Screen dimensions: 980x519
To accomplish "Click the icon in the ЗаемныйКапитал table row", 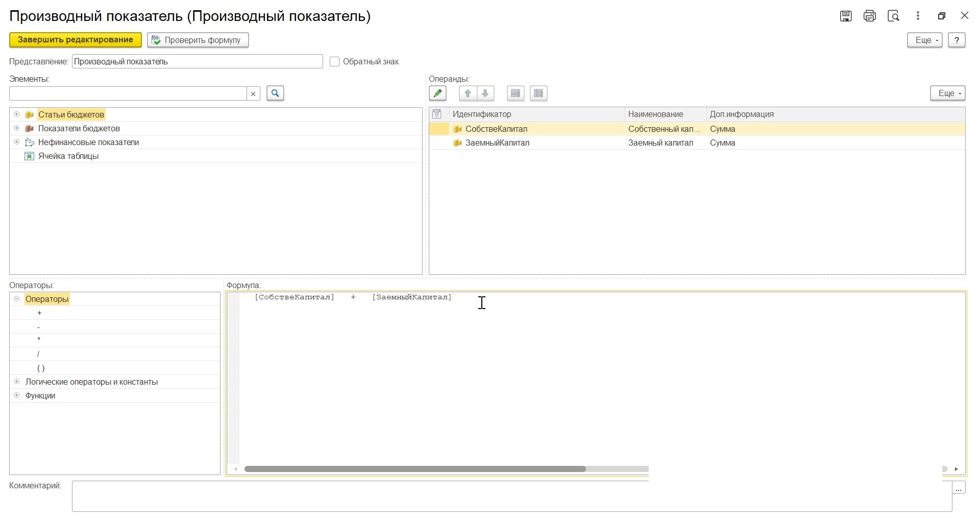I will coord(457,143).
